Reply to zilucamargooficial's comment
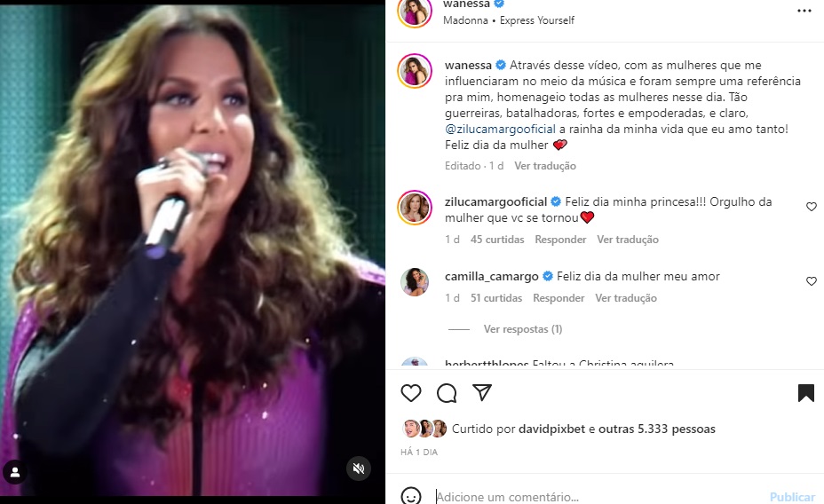The width and height of the screenshot is (824, 504). pyautogui.click(x=559, y=240)
